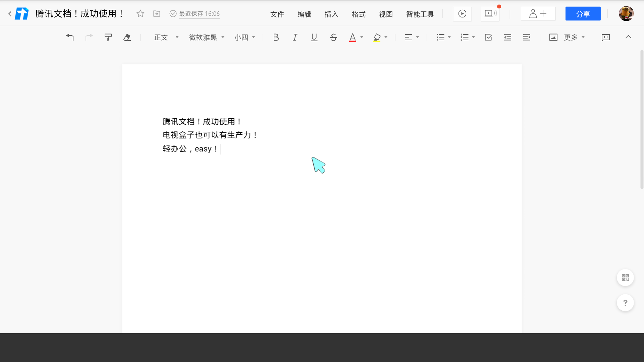Open the 格式 menu
The height and width of the screenshot is (362, 644).
pyautogui.click(x=359, y=14)
